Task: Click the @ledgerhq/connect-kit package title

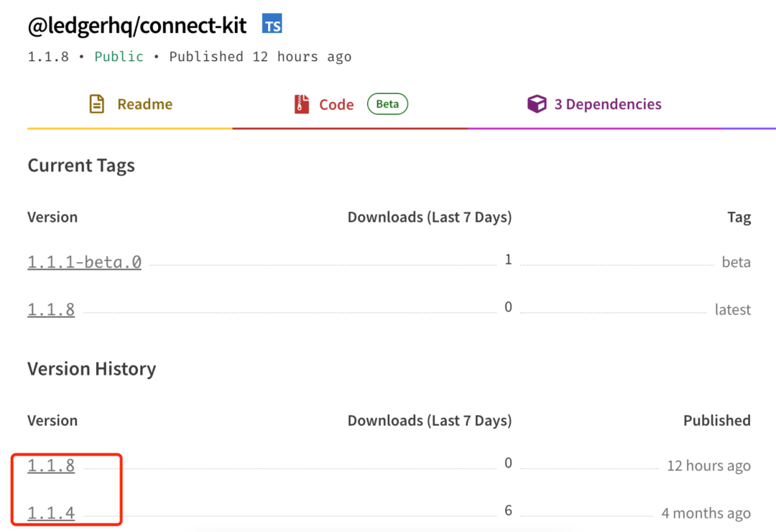Action: [x=137, y=26]
